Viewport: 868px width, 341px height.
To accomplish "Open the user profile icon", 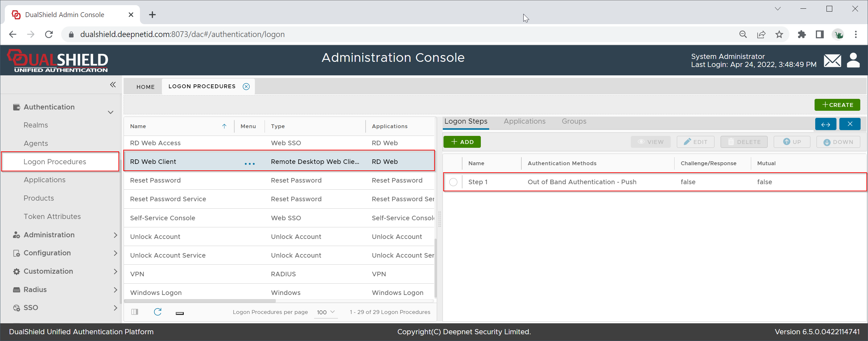I will pyautogui.click(x=853, y=60).
